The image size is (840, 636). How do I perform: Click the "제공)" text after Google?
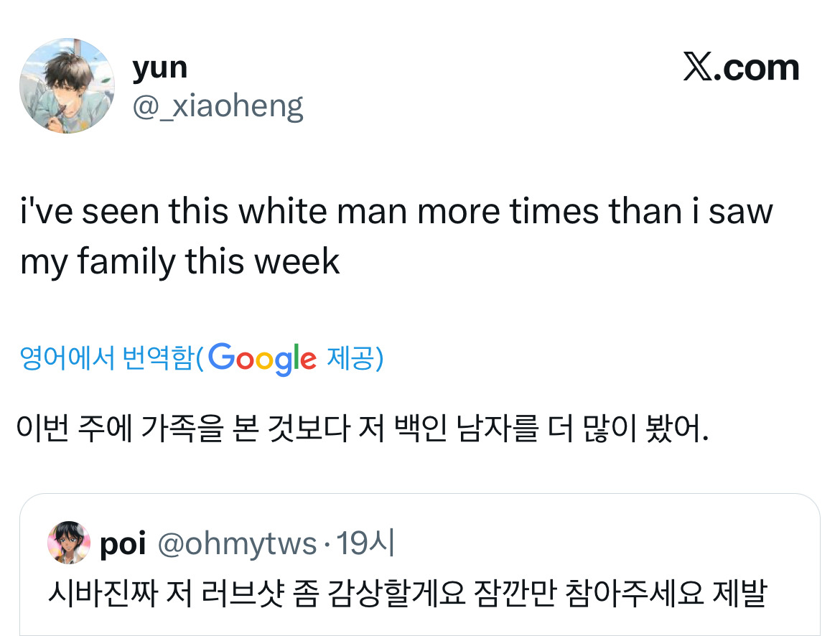point(355,357)
